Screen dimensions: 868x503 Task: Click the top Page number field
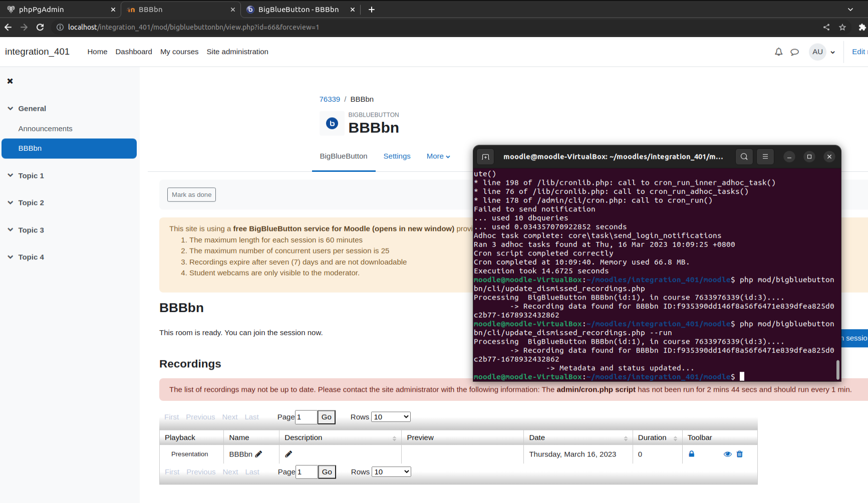(x=306, y=417)
